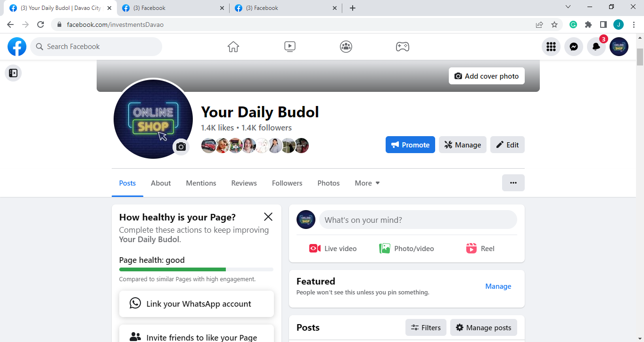Open the Messenger chat icon

coord(574,47)
